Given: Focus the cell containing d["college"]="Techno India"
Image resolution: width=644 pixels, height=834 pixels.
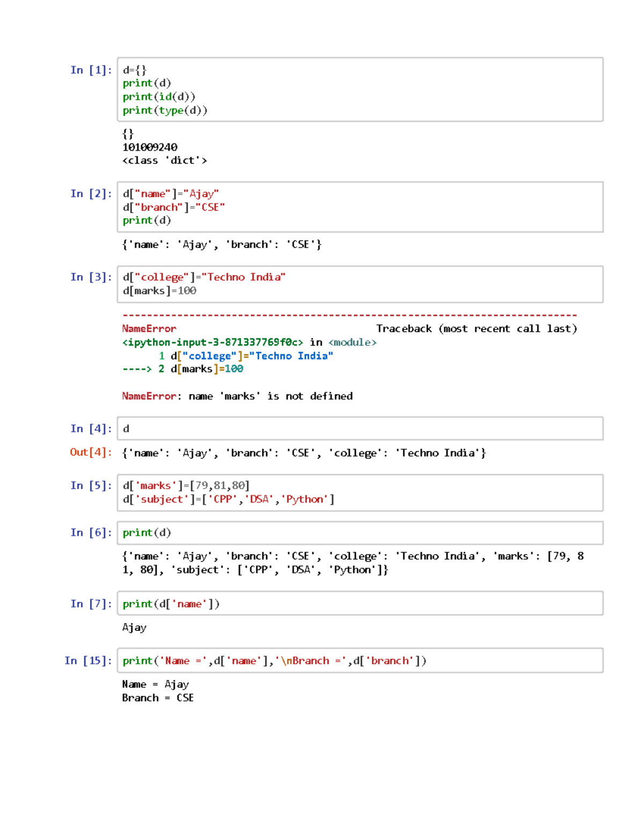Looking at the screenshot, I should click(360, 284).
